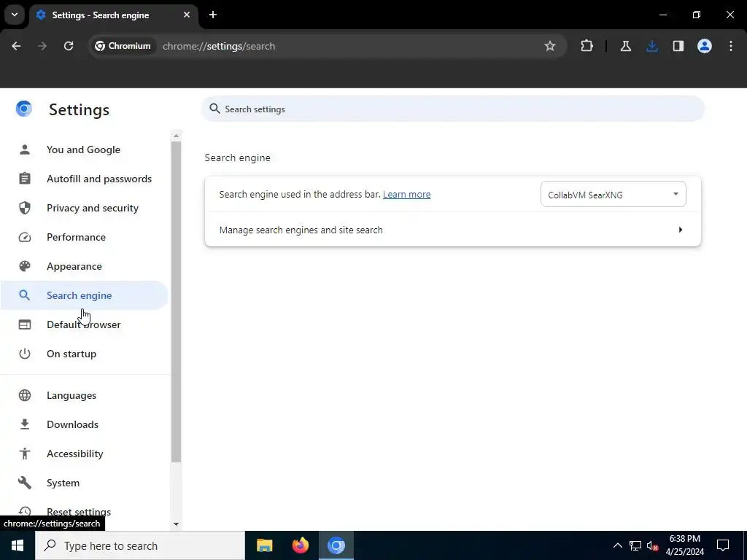
Task: Open the Windows Start menu
Action: tap(18, 545)
